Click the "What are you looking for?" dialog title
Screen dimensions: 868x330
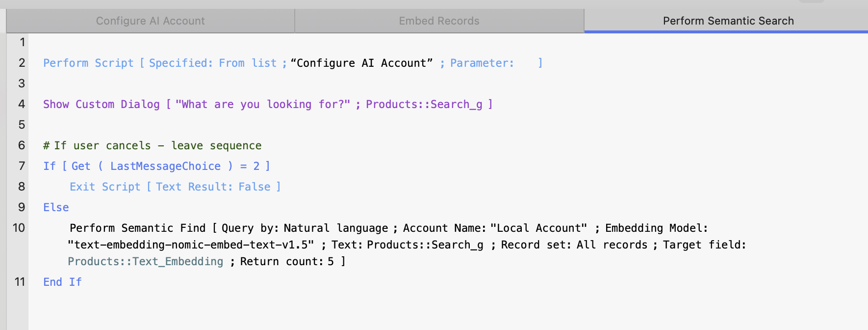pos(263,104)
